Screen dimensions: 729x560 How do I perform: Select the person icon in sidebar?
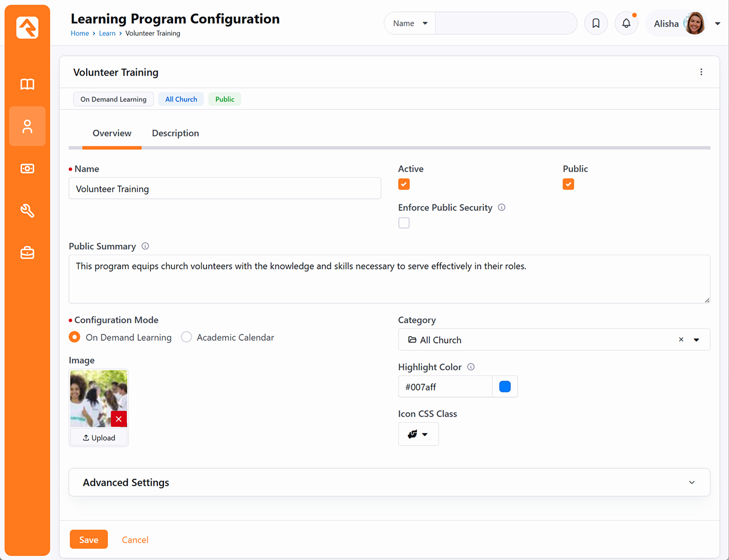[27, 126]
